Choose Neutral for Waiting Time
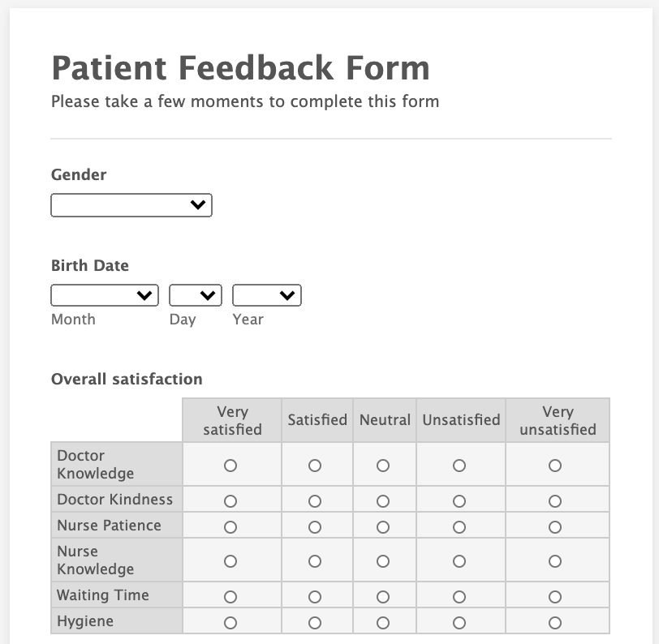659x644 pixels. [x=383, y=597]
